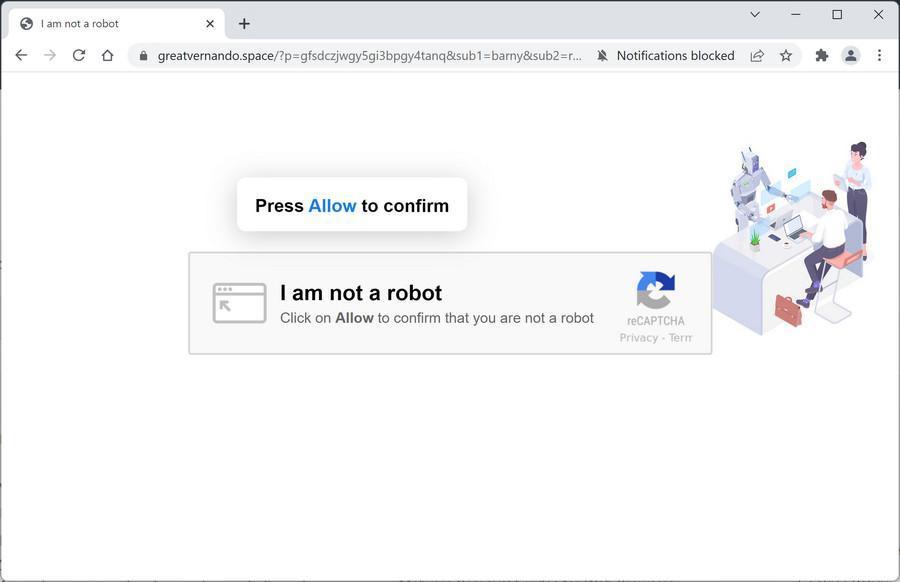Click the 'Notifications blocked' label
Screen dimensions: 900x582
[676, 56]
